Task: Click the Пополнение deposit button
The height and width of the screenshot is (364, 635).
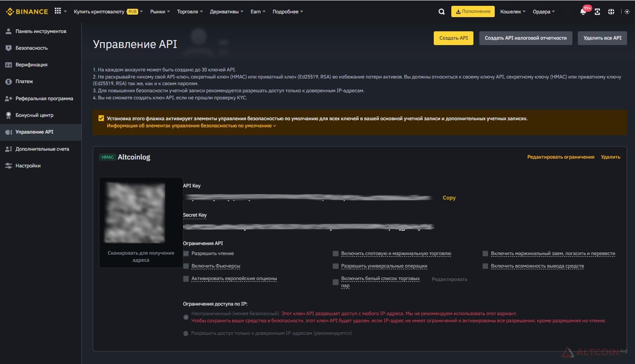Action: tap(473, 12)
